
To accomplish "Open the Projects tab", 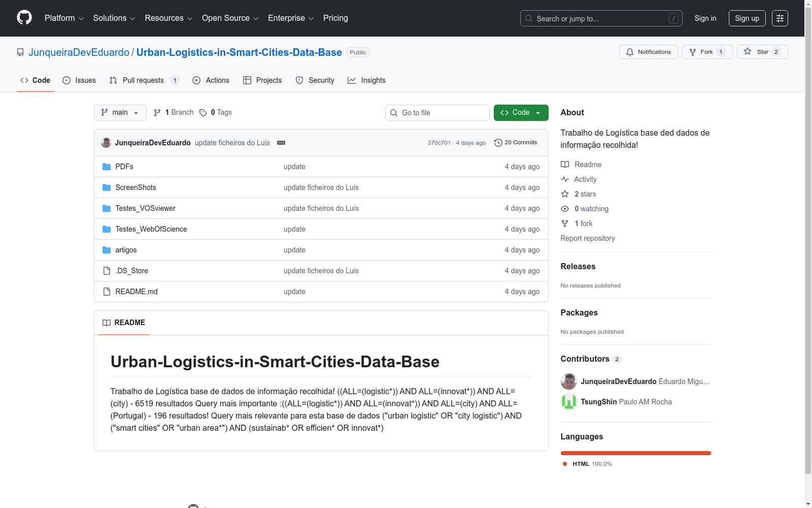I will (262, 80).
